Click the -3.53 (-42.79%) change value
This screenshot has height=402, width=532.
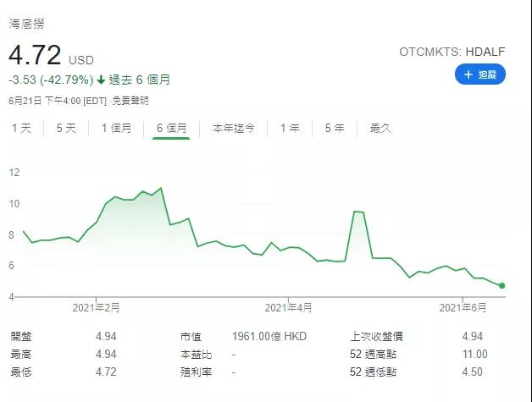(51, 80)
